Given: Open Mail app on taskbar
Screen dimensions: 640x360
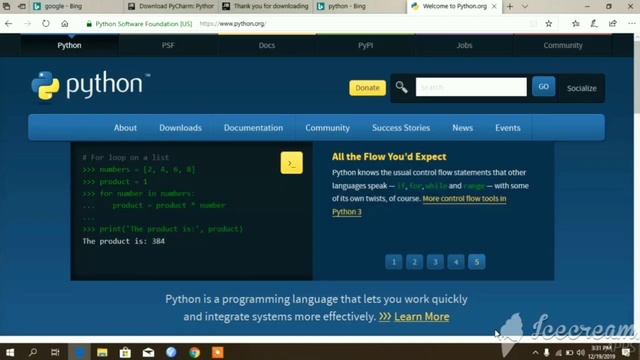Looking at the screenshot, I should [x=149, y=352].
